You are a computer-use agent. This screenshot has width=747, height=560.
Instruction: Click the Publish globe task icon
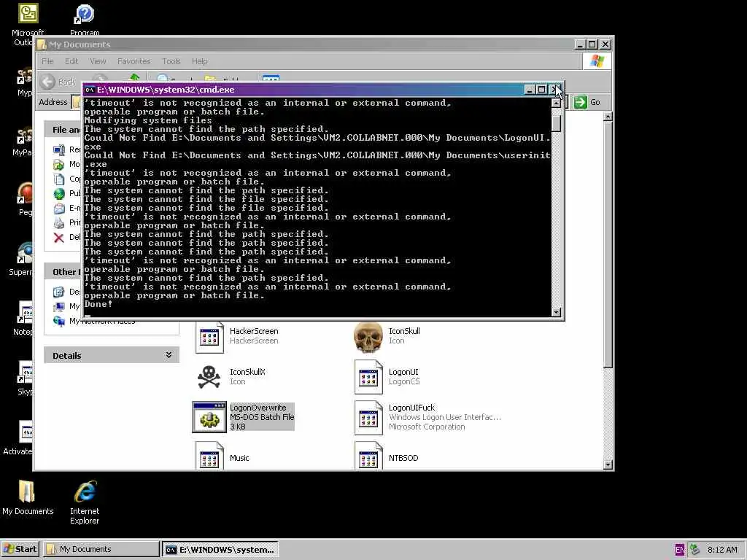click(x=58, y=193)
